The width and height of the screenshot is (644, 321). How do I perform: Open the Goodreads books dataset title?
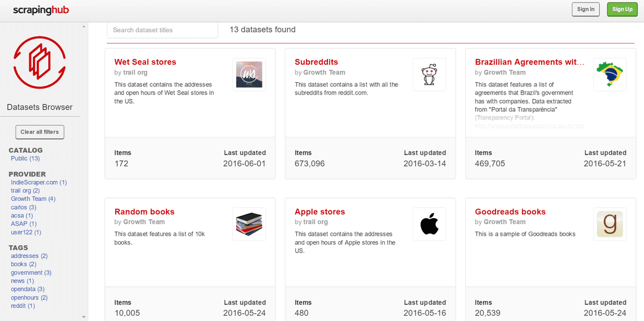tap(510, 211)
